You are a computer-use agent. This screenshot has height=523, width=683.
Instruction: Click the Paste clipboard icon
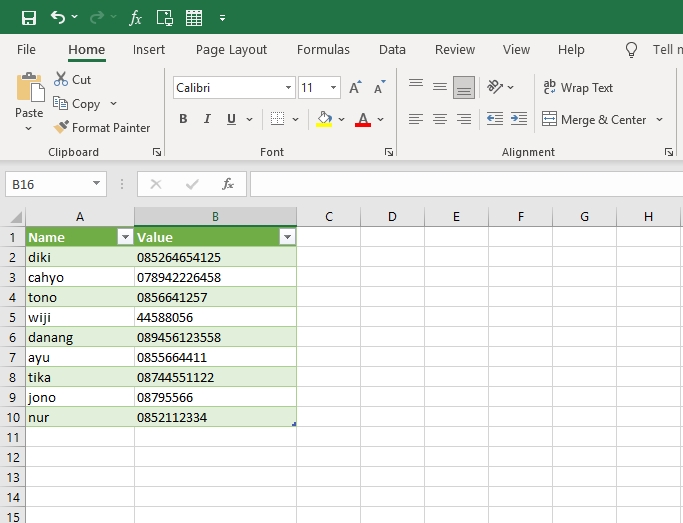point(30,88)
